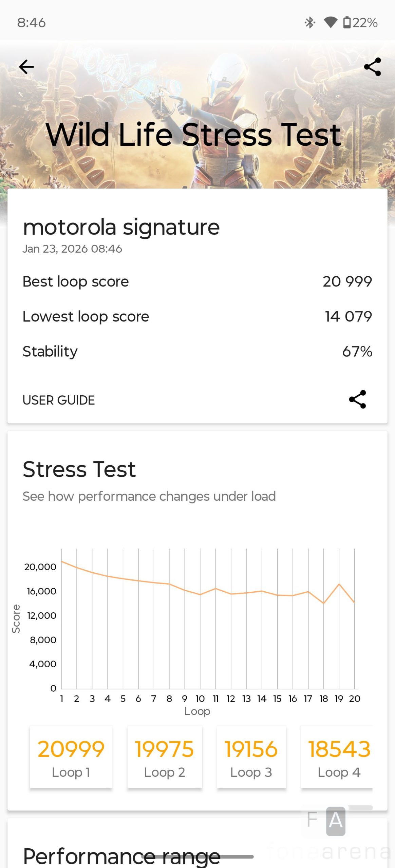Screen dimensions: 395x868
Task: Open the USER GUIDE link
Action: (59, 400)
